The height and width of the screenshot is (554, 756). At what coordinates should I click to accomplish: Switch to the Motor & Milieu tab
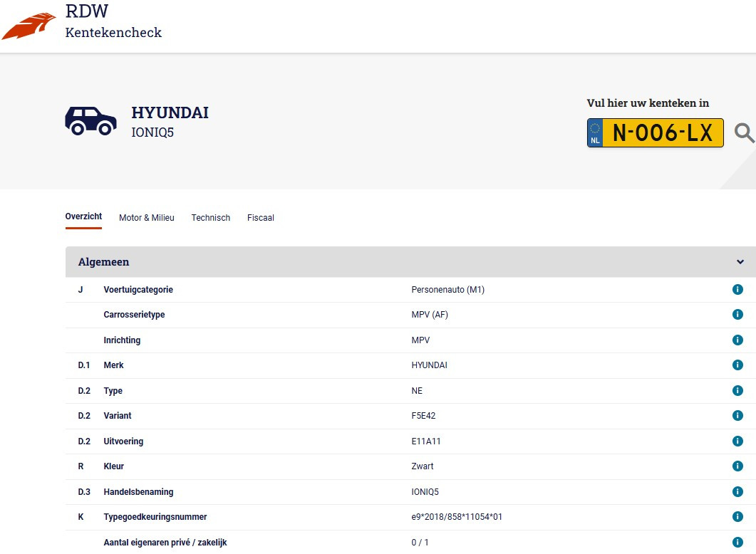point(147,218)
